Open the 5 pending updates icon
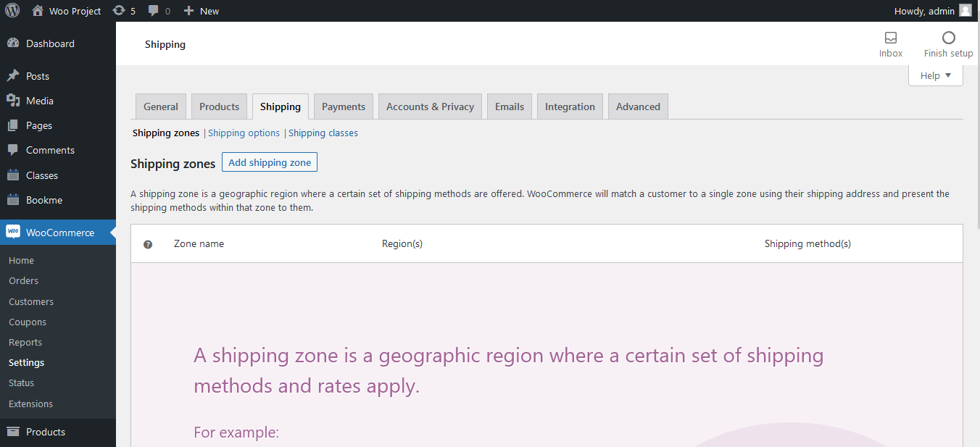Image resolution: width=980 pixels, height=447 pixels. click(x=119, y=11)
